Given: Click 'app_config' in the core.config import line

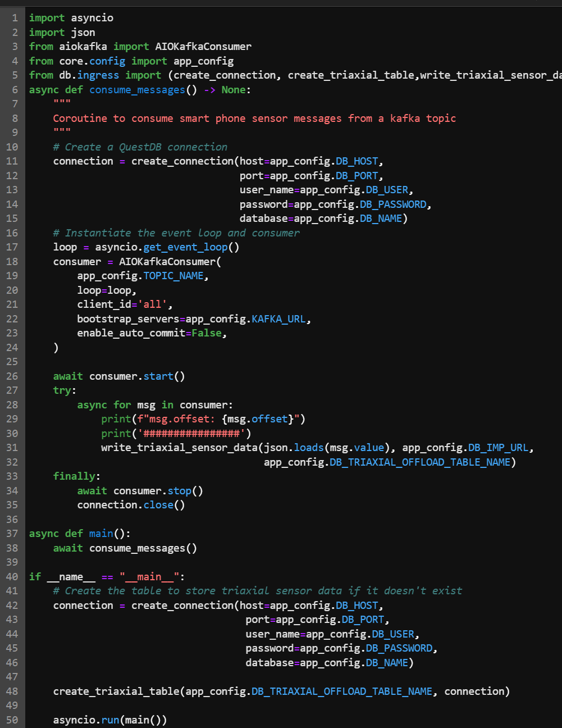Looking at the screenshot, I should point(204,61).
